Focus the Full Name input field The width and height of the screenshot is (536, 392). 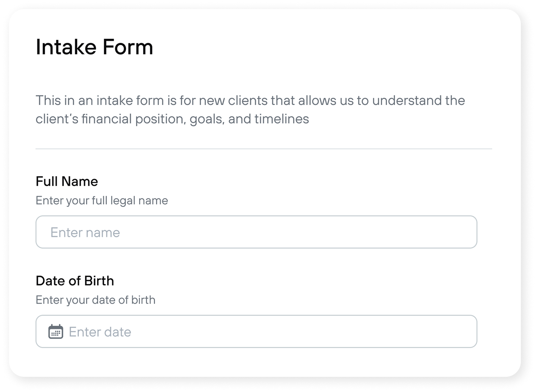coord(256,232)
